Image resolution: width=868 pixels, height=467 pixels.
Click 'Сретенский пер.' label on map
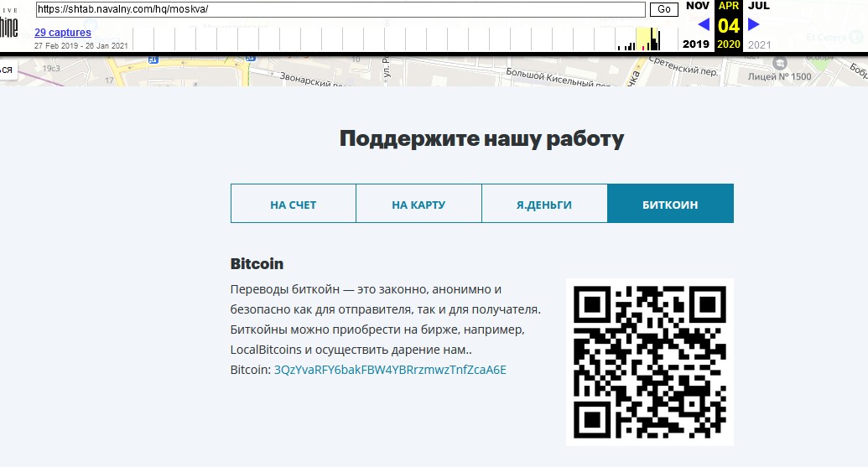tap(683, 66)
